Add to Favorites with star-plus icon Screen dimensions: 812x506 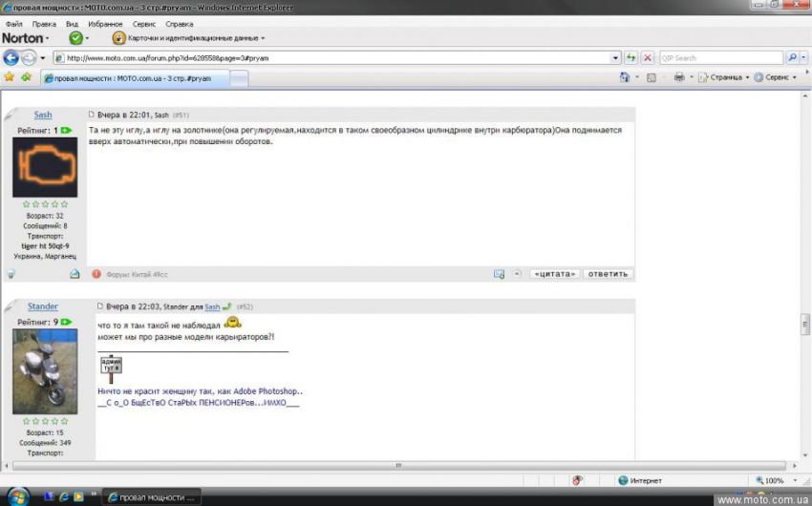(26, 77)
